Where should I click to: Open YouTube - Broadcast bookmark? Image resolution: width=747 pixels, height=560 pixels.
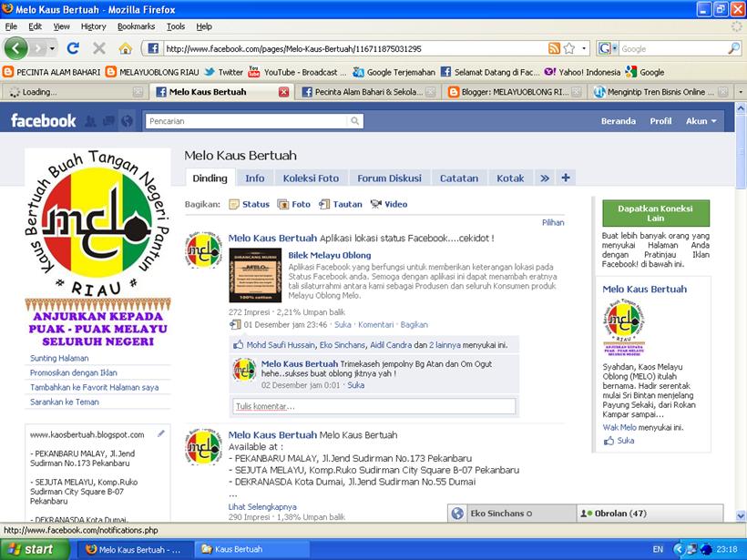[x=298, y=72]
